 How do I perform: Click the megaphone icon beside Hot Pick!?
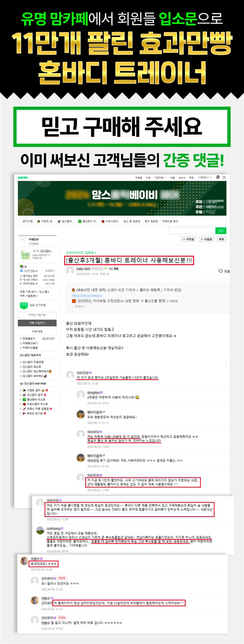22,384
